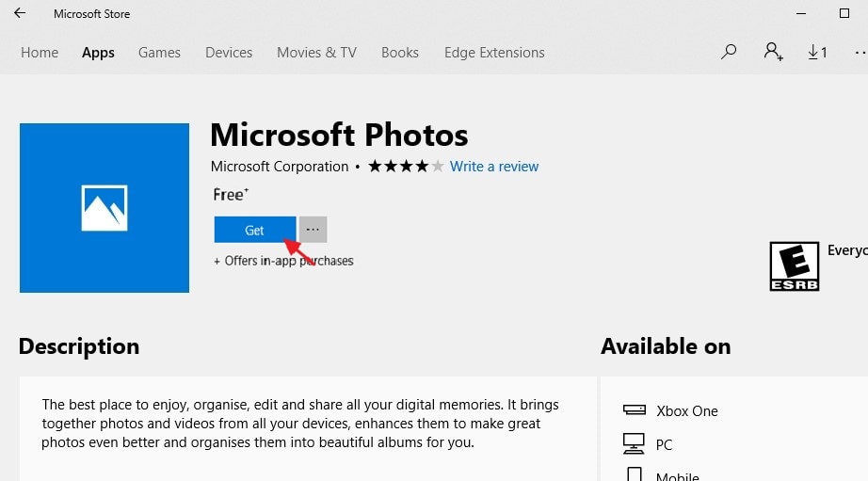Open the Books tab
Image resolution: width=868 pixels, height=481 pixels.
(x=400, y=53)
